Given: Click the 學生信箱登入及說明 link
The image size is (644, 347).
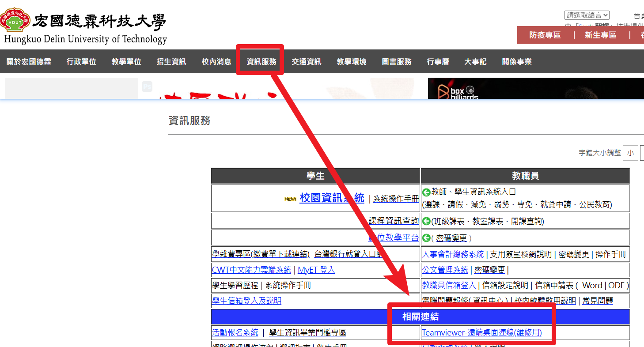Looking at the screenshot, I should pos(246,301).
